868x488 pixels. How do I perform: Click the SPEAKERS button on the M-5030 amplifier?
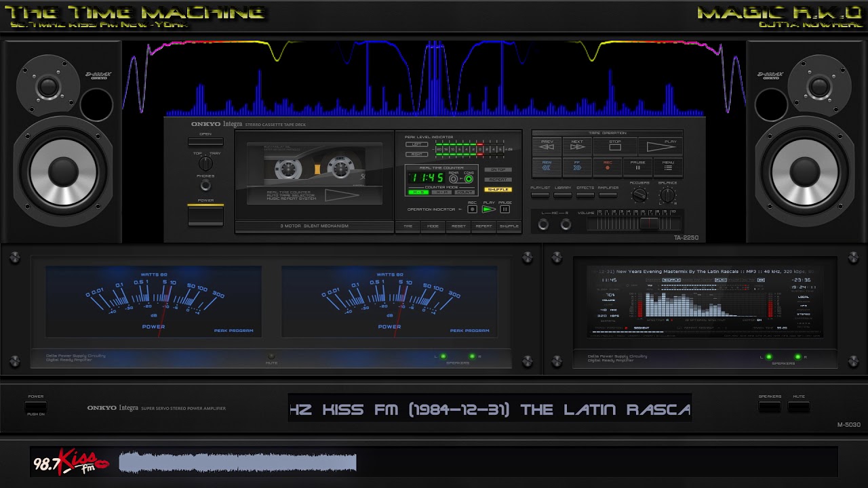tap(769, 407)
